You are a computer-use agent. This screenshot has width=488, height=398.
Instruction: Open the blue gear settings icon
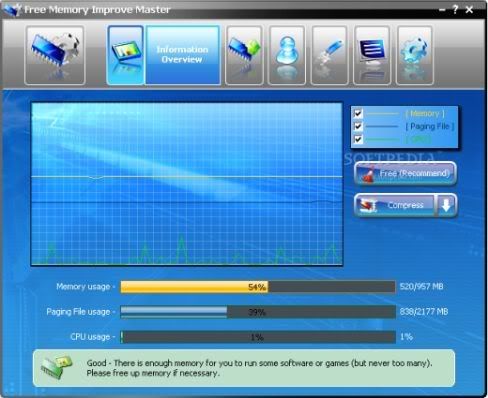(415, 55)
